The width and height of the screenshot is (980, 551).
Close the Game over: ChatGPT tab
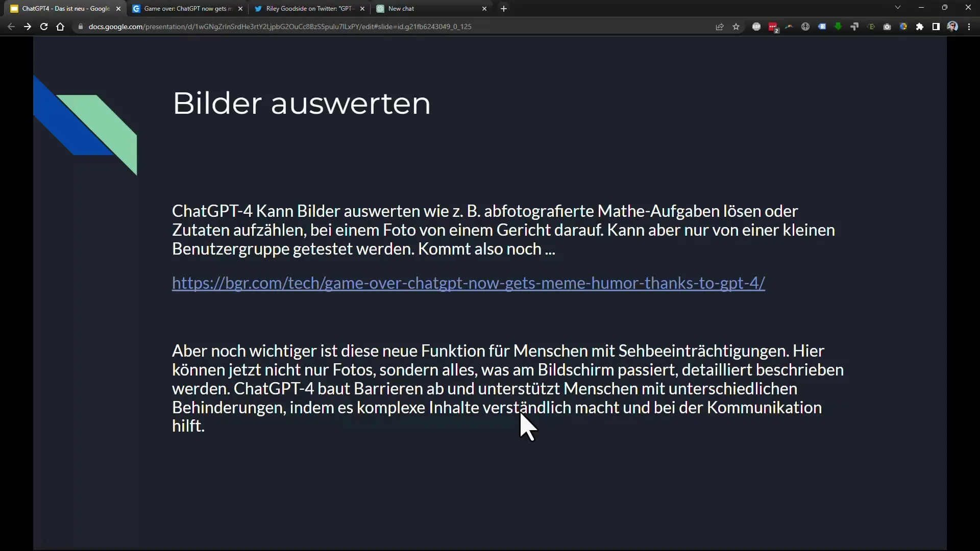coord(240,9)
